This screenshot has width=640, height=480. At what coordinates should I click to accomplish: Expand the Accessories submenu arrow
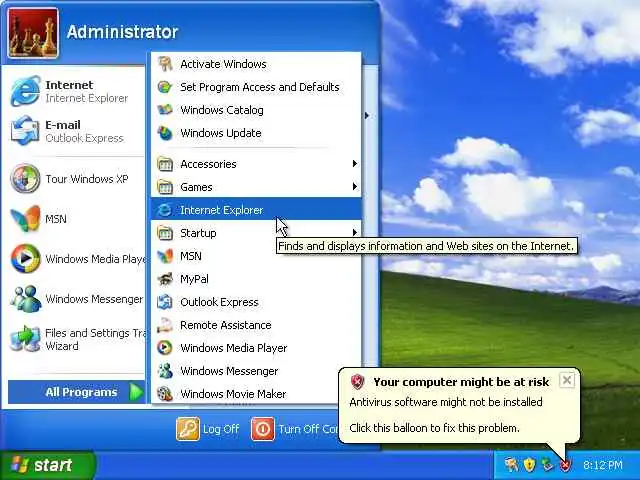click(x=355, y=164)
